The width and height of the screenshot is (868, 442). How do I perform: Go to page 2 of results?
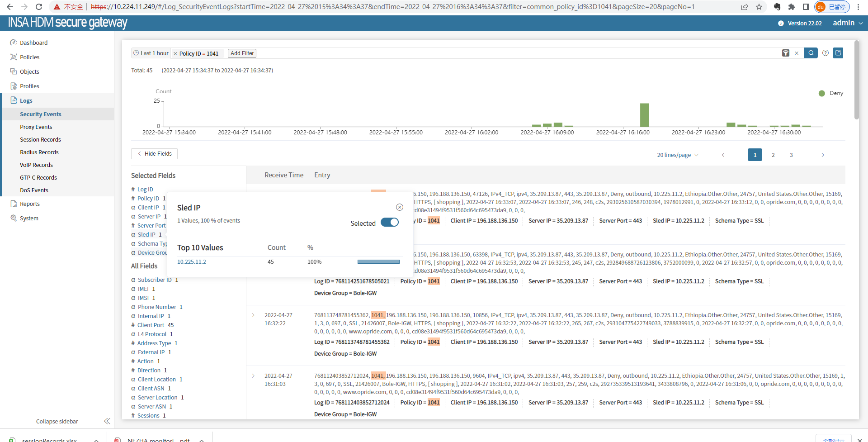(773, 155)
